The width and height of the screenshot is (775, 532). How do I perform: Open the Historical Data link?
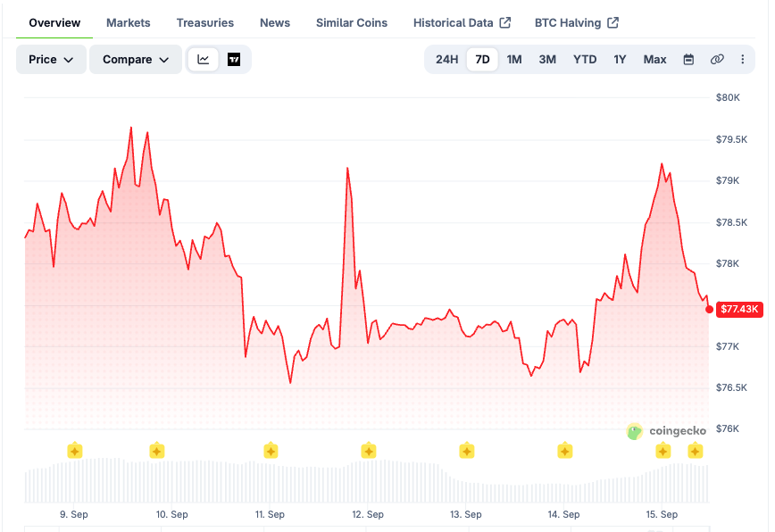(x=454, y=22)
